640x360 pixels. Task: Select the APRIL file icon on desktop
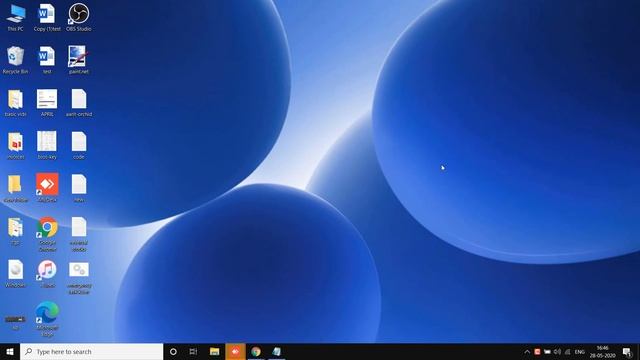47,103
